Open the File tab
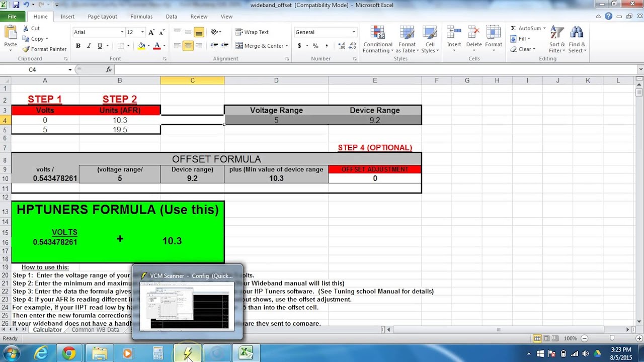 point(12,17)
